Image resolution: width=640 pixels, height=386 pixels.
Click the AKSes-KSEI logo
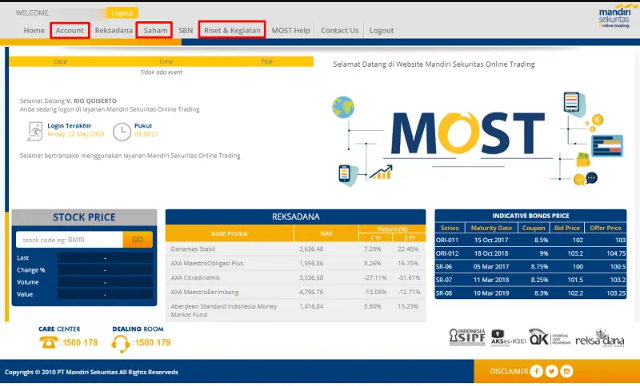pos(508,338)
